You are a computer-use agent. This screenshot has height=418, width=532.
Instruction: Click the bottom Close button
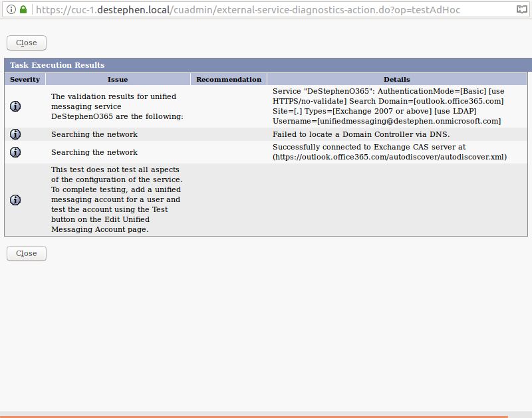pyautogui.click(x=27, y=254)
